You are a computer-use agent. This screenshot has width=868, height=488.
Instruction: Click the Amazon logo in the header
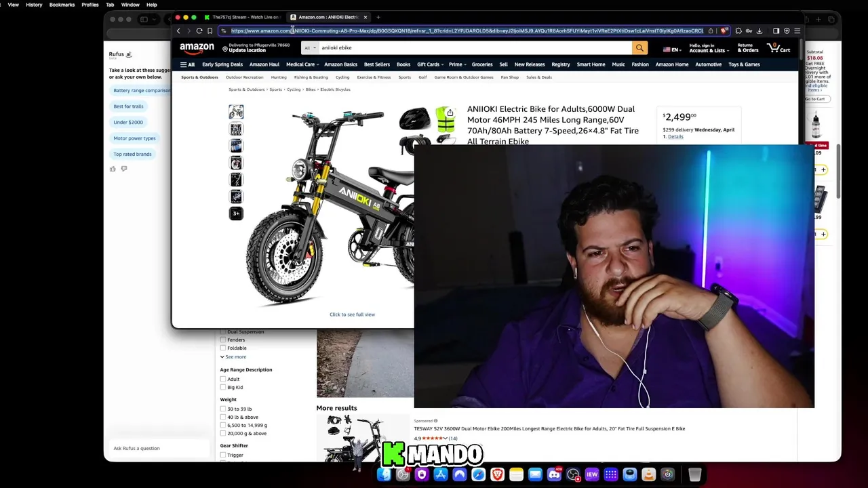197,48
